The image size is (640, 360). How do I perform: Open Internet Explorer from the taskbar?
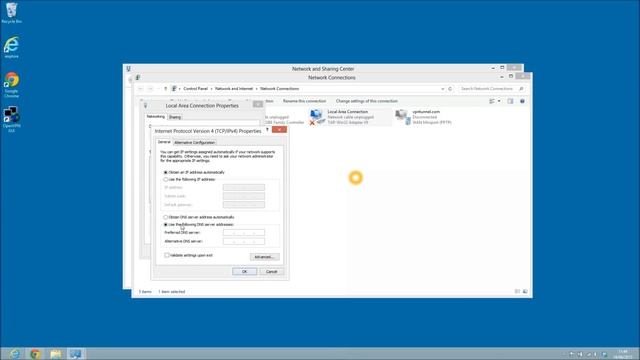15,353
